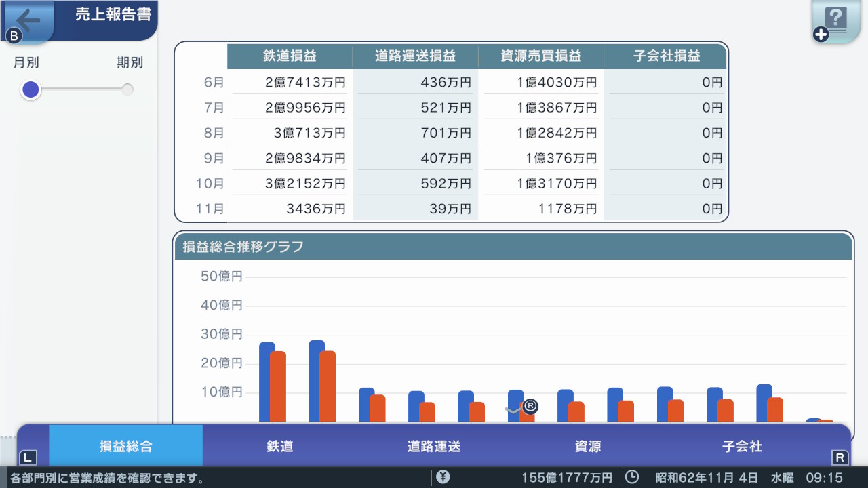Open the 損益総合 tab
This screenshot has height=488, width=868.
(x=126, y=446)
